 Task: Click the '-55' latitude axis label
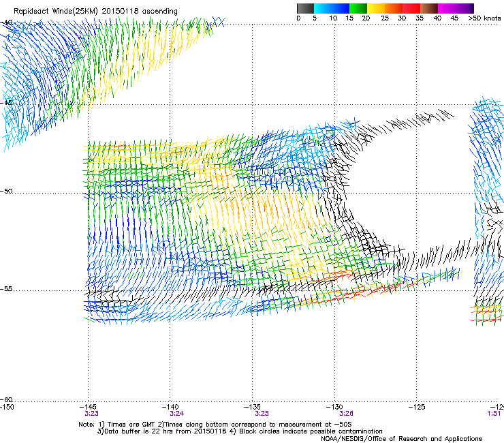click(6, 288)
